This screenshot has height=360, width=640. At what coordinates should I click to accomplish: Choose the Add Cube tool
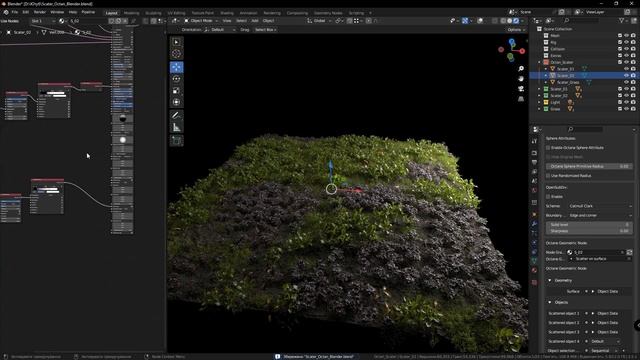point(176,141)
